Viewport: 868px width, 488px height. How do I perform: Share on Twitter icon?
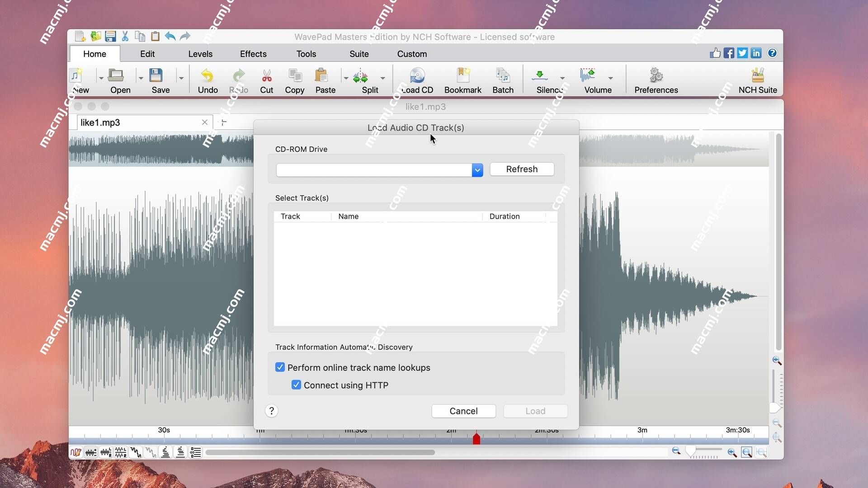(x=742, y=53)
